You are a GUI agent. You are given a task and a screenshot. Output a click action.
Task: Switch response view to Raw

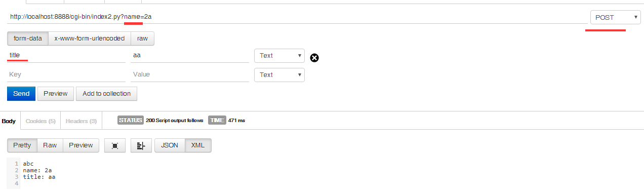click(x=50, y=145)
